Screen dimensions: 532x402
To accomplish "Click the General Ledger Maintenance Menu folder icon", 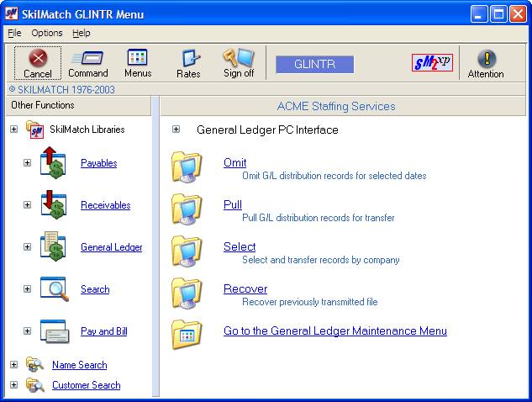I will pos(187,335).
